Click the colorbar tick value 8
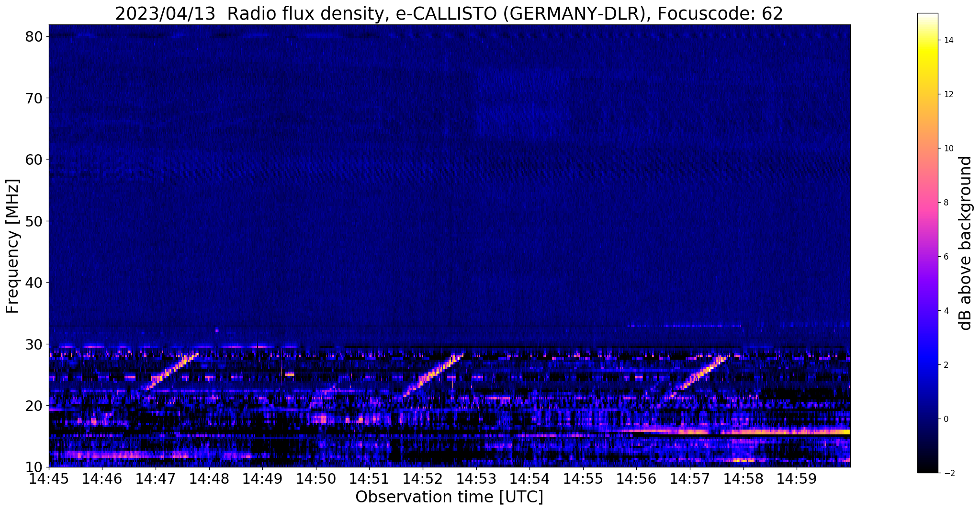This screenshot has width=980, height=511. click(946, 203)
